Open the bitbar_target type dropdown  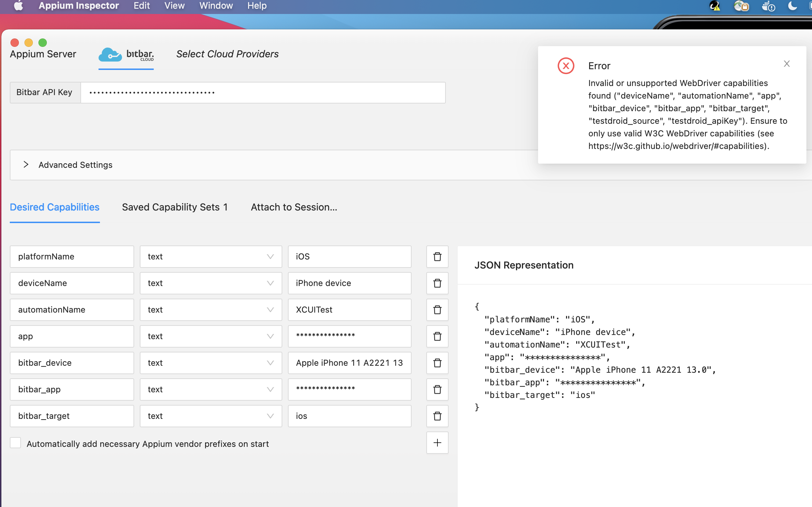270,416
